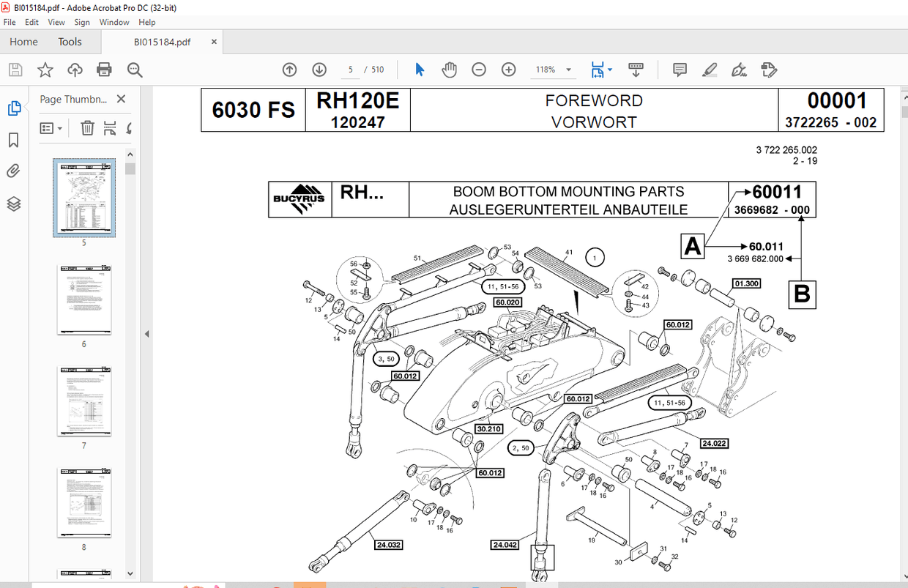Select the sticky note Comment tool
Viewport: 908px width, 588px height.
coord(680,69)
